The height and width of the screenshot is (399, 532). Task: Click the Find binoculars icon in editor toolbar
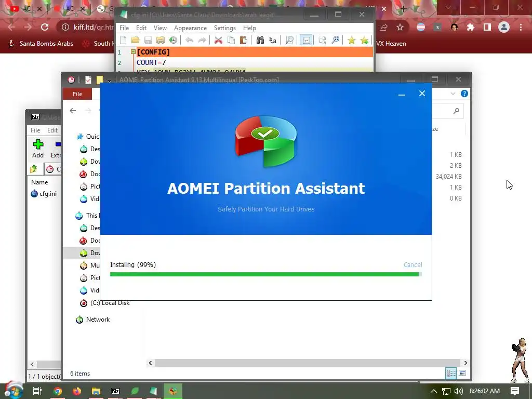[260, 40]
